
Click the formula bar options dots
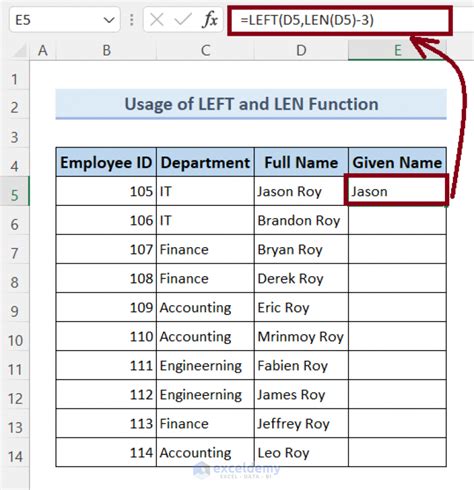tap(132, 20)
